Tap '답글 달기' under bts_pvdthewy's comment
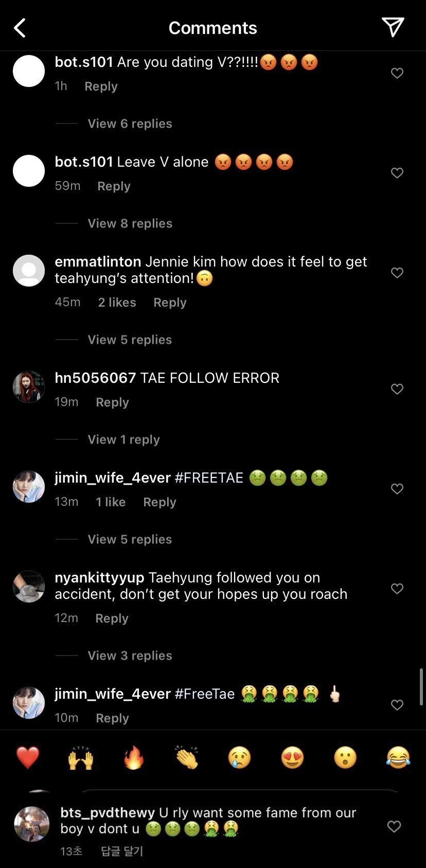 pyautogui.click(x=121, y=852)
